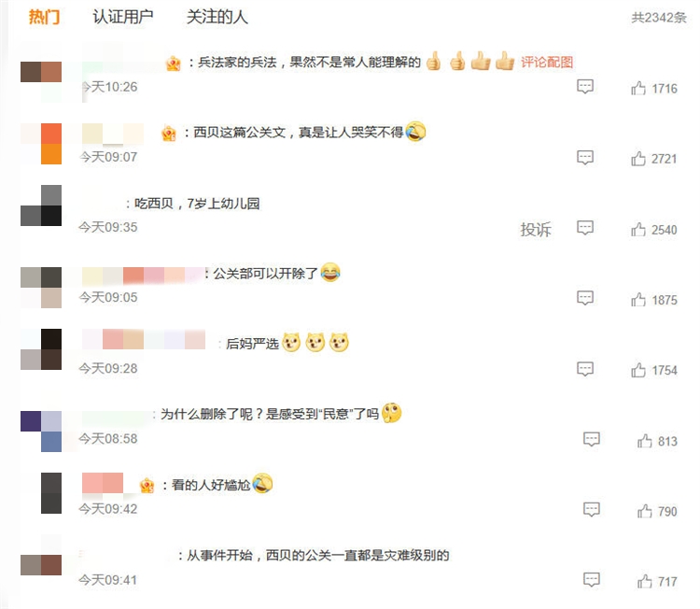
Task: Reply to the 10:26 comment via the comment icon
Action: [x=585, y=86]
